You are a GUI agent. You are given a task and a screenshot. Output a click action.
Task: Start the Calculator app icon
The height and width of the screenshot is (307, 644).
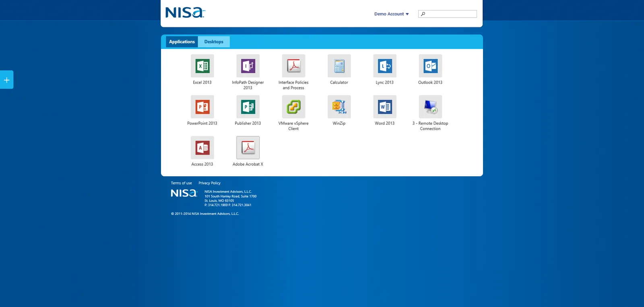click(x=339, y=66)
